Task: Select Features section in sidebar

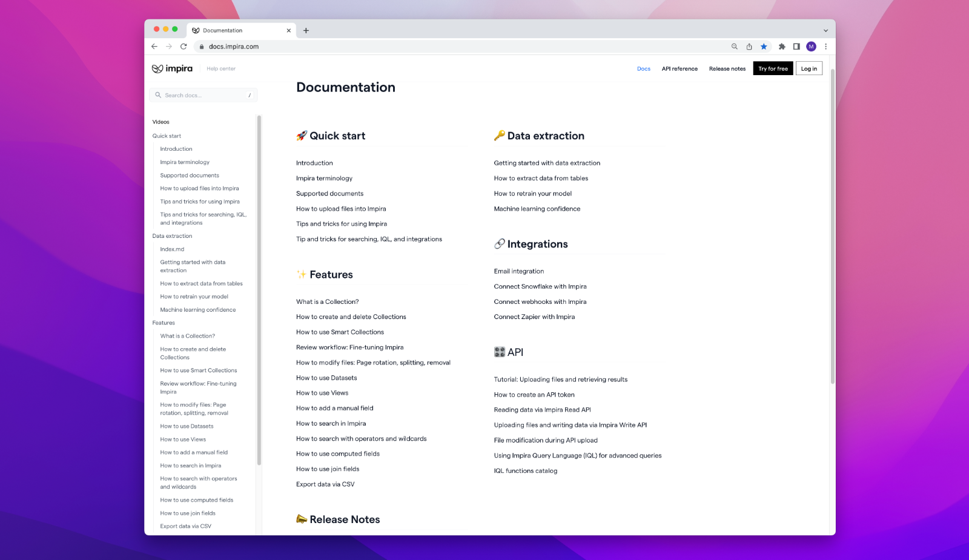Action: pyautogui.click(x=164, y=323)
